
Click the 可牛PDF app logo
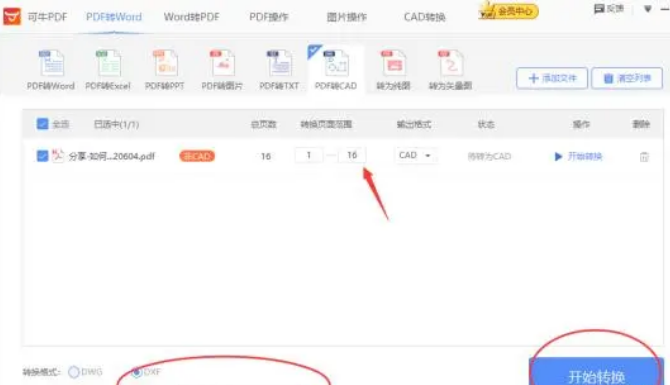12,17
